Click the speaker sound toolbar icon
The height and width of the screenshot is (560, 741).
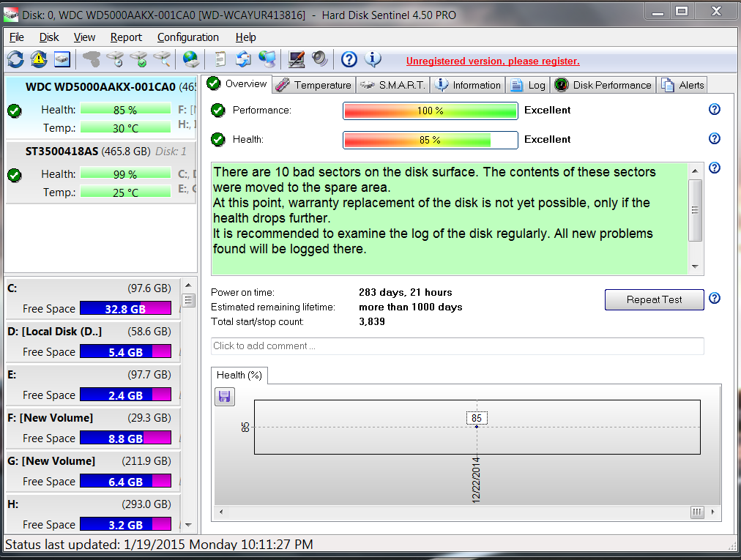(x=319, y=59)
